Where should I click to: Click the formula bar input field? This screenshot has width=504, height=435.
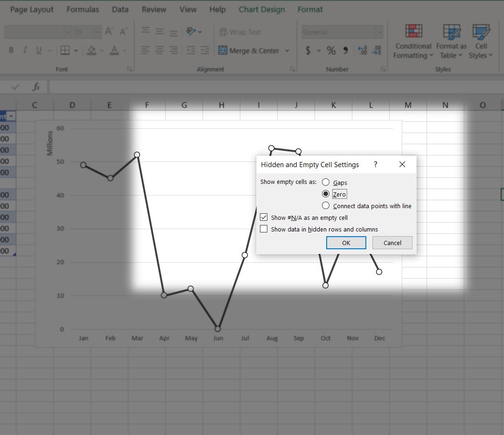coord(275,87)
